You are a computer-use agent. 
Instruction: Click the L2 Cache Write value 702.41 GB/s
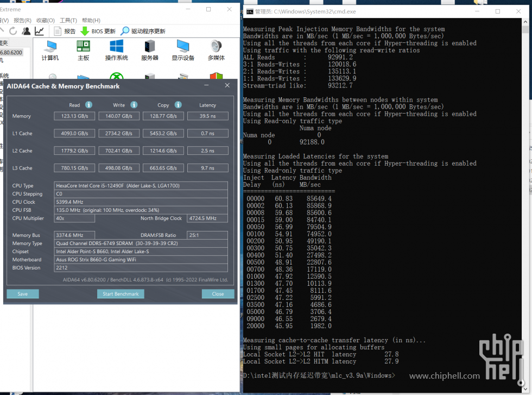tap(119, 151)
